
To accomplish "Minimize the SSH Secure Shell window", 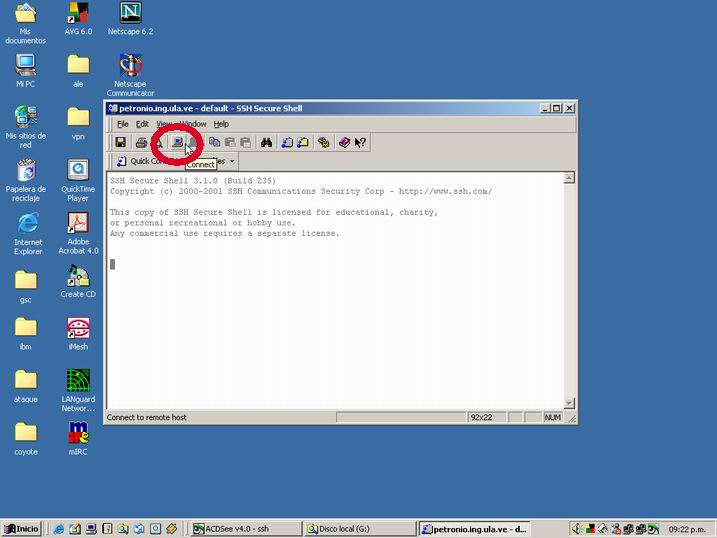I will (545, 108).
